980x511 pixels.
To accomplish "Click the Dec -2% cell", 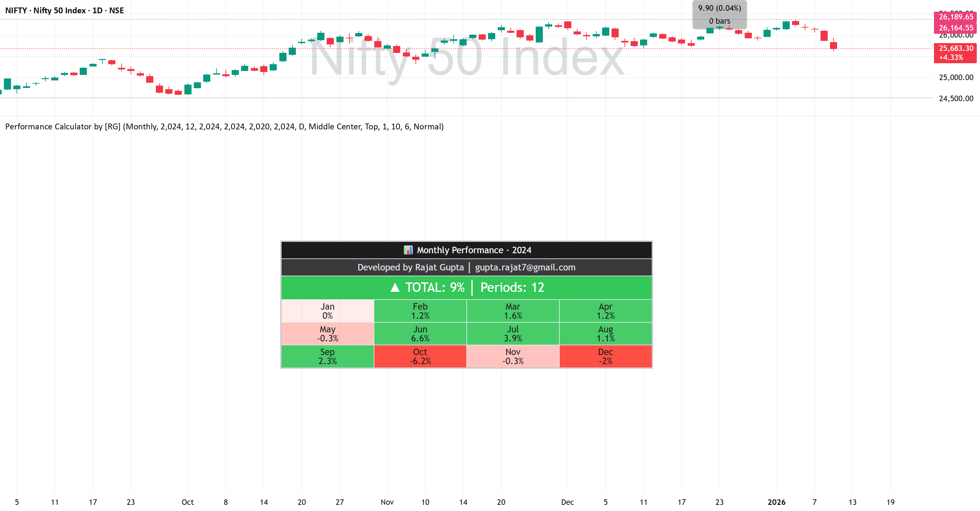I will 605,357.
